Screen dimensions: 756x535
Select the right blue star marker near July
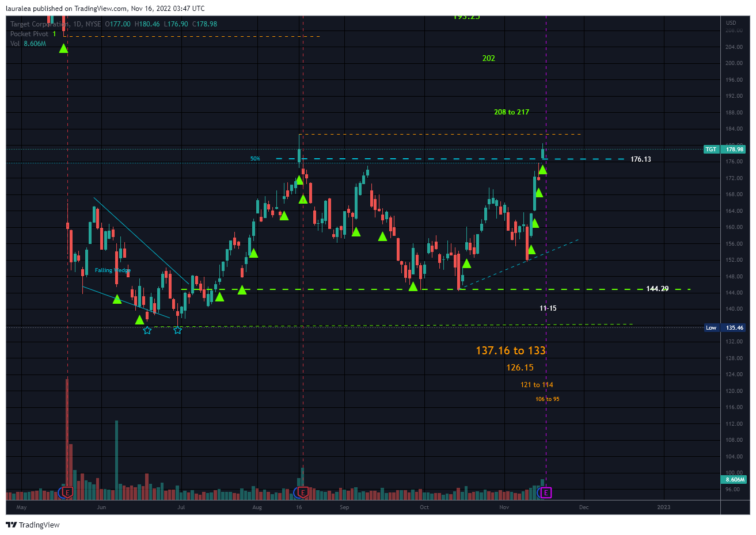click(178, 330)
